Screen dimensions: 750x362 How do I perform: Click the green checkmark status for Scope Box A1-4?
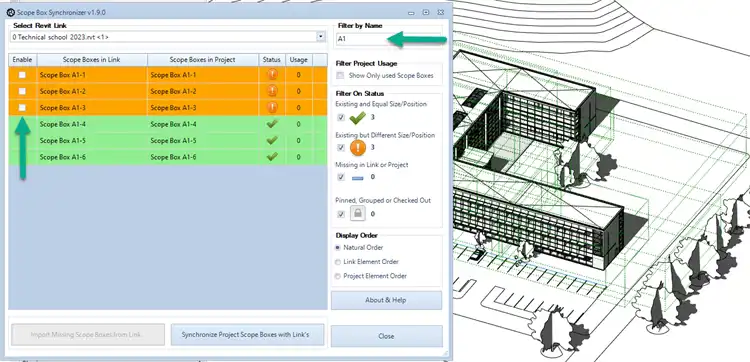(272, 124)
